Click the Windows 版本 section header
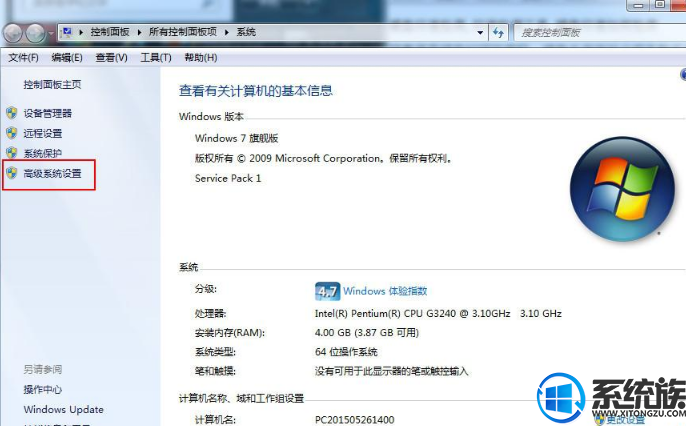This screenshot has width=686, height=426. [211, 116]
